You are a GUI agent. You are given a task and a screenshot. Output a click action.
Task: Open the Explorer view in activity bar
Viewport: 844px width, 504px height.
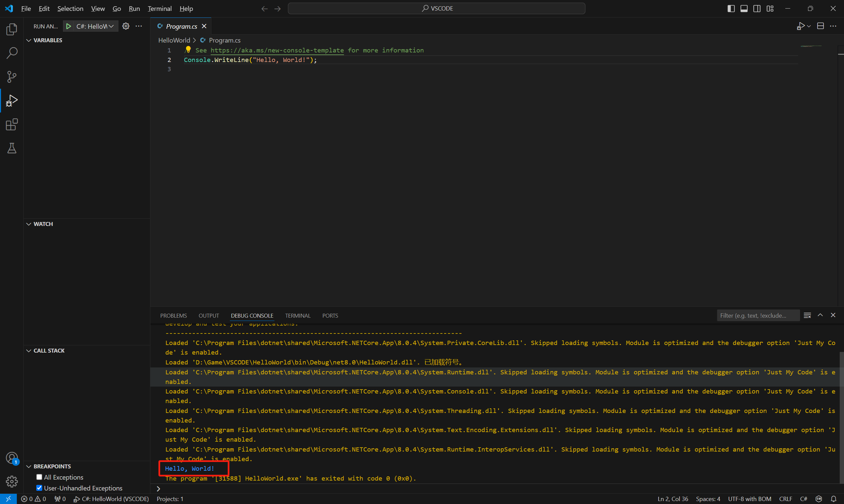tap(12, 29)
